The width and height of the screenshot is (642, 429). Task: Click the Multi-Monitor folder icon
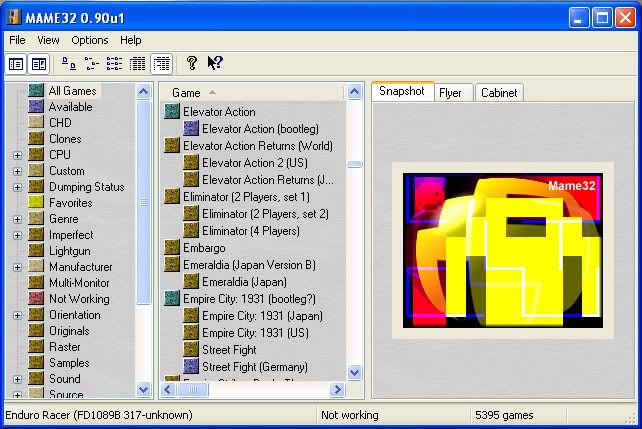(36, 283)
